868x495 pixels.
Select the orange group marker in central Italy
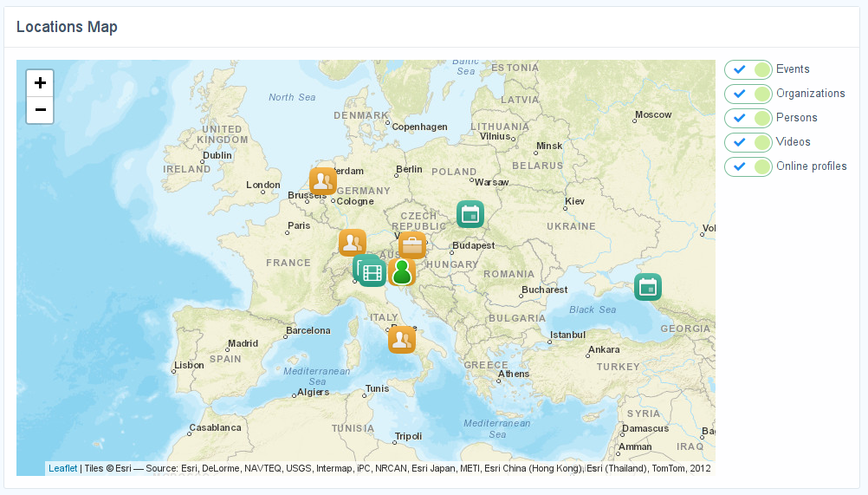pos(402,340)
